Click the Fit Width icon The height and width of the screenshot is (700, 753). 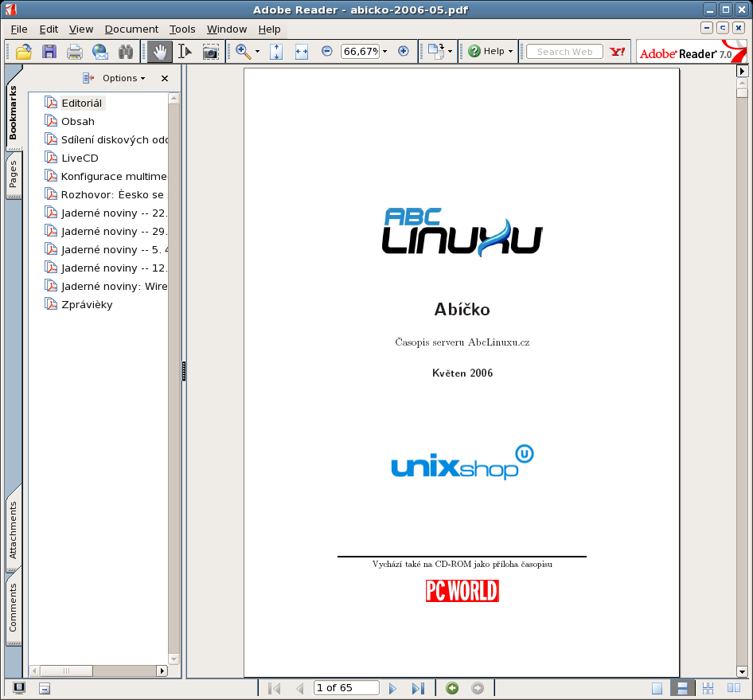tap(302, 52)
